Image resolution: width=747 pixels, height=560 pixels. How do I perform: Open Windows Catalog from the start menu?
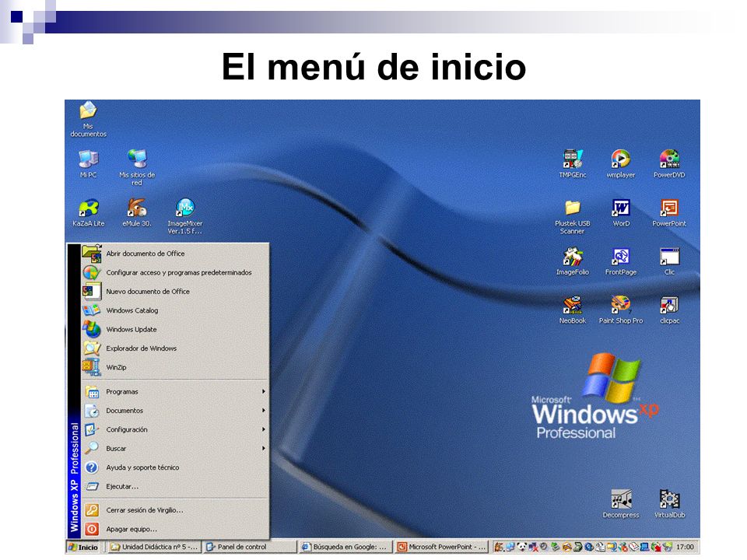pos(175,310)
